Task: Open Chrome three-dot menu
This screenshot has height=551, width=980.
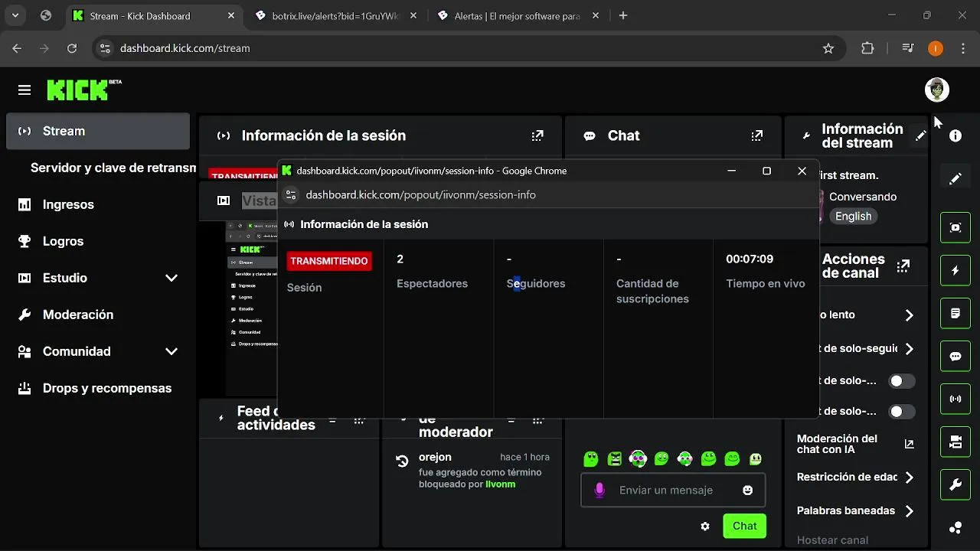Action: 962,48
